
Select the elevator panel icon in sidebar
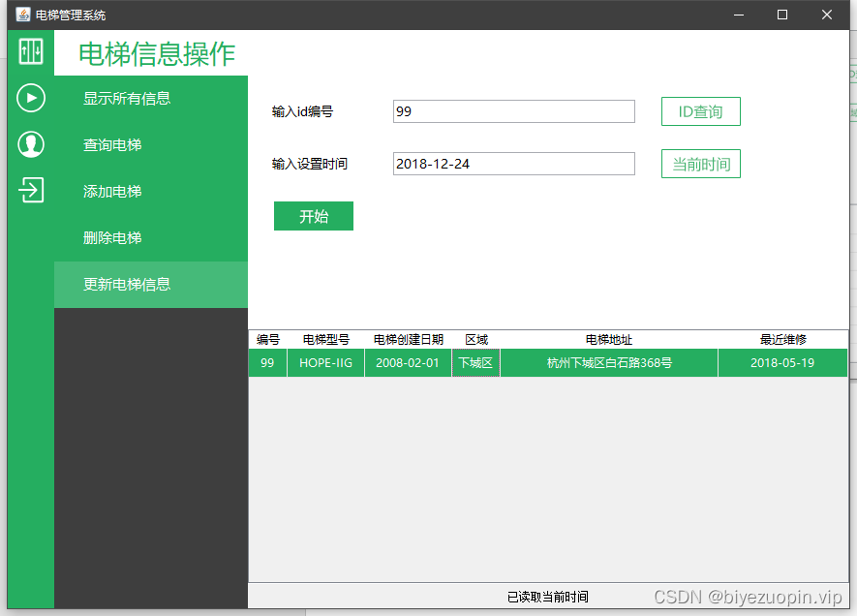tap(30, 52)
